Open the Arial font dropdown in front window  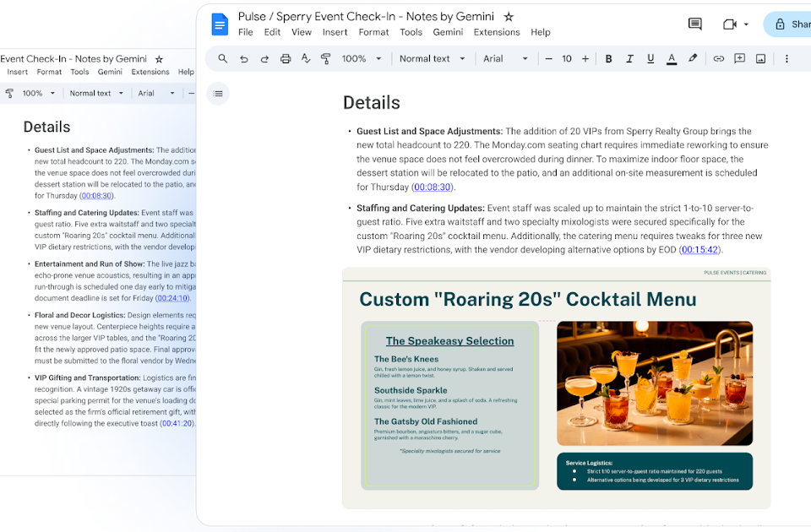(505, 59)
